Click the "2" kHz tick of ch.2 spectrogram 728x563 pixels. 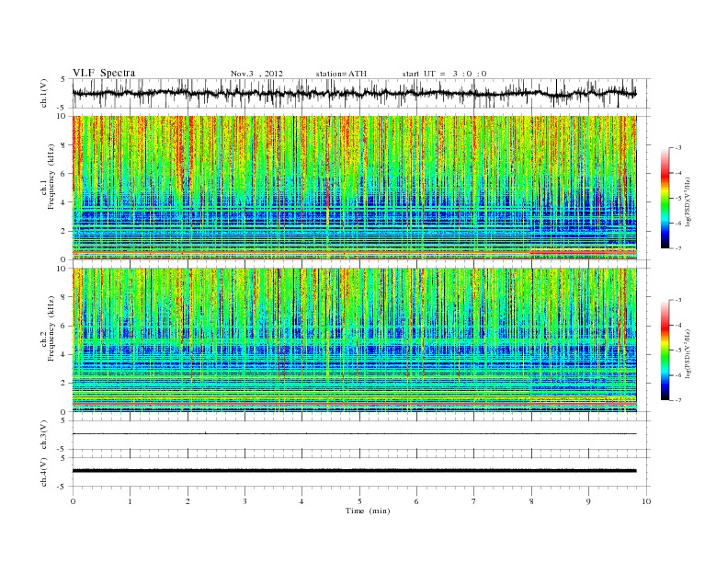pyautogui.click(x=63, y=384)
